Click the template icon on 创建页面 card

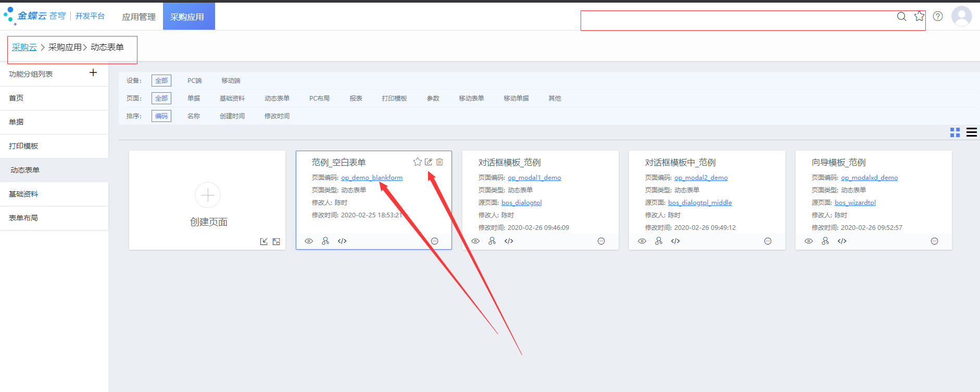277,241
